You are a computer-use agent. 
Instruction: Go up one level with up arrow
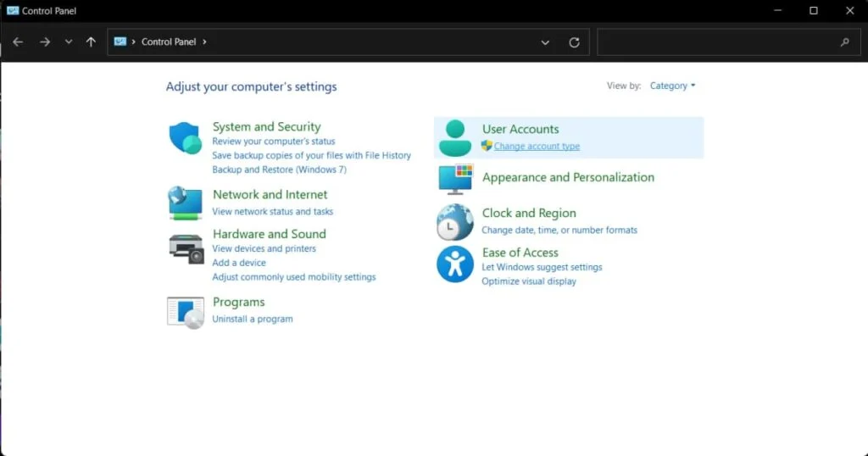coord(91,42)
